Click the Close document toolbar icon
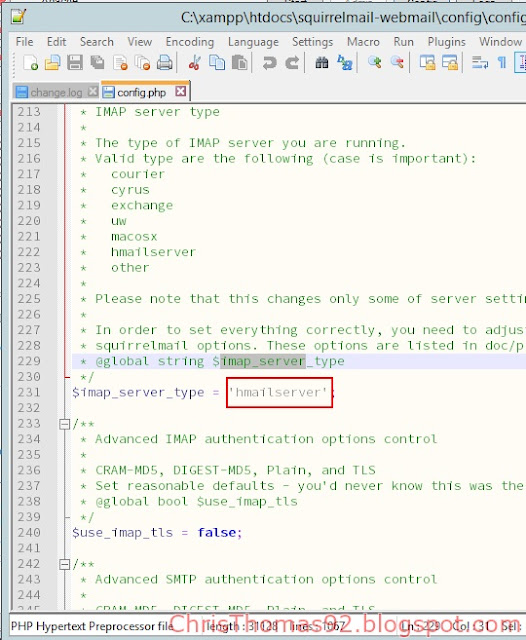Screen dimensions: 526x640 (120, 63)
